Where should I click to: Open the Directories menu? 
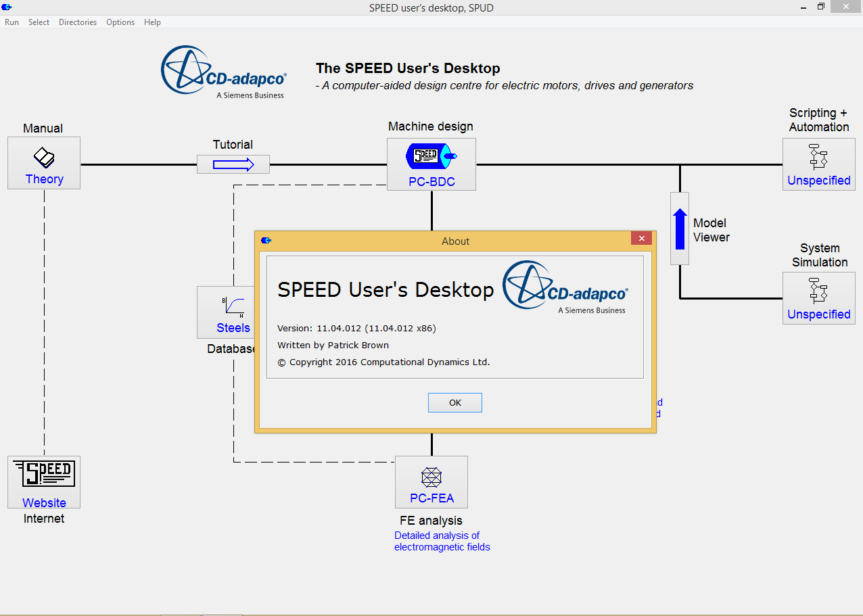tap(78, 22)
